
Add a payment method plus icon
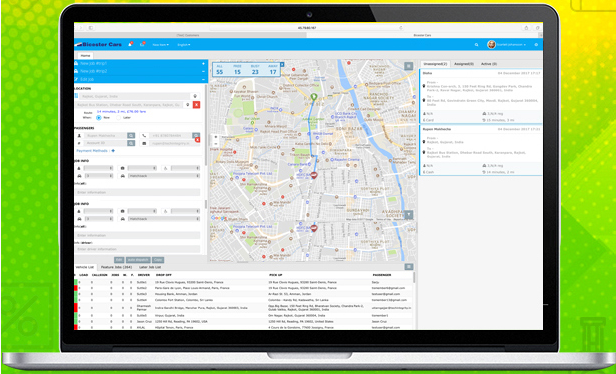pos(113,150)
